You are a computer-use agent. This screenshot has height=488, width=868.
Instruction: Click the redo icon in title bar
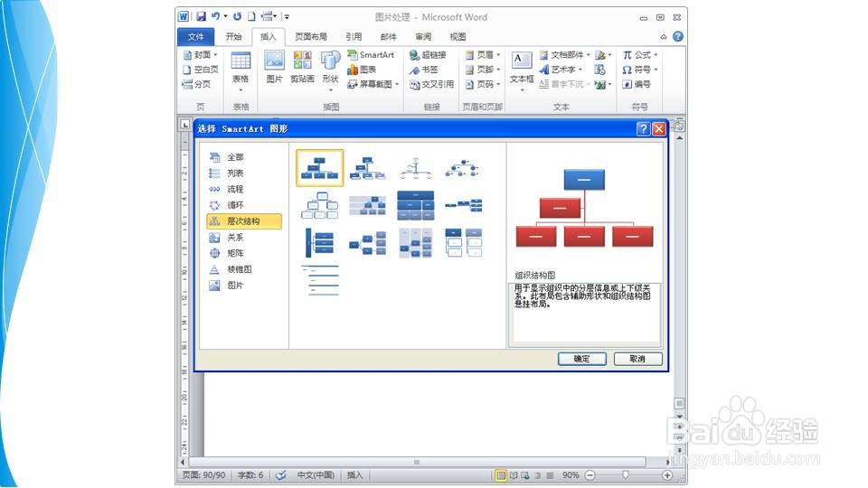237,16
